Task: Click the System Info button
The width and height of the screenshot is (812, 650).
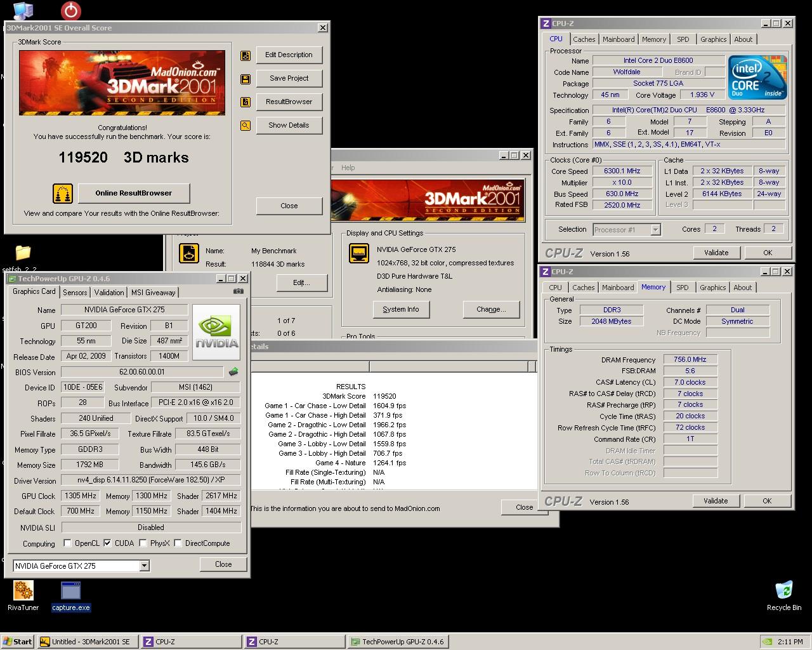Action: tap(401, 310)
